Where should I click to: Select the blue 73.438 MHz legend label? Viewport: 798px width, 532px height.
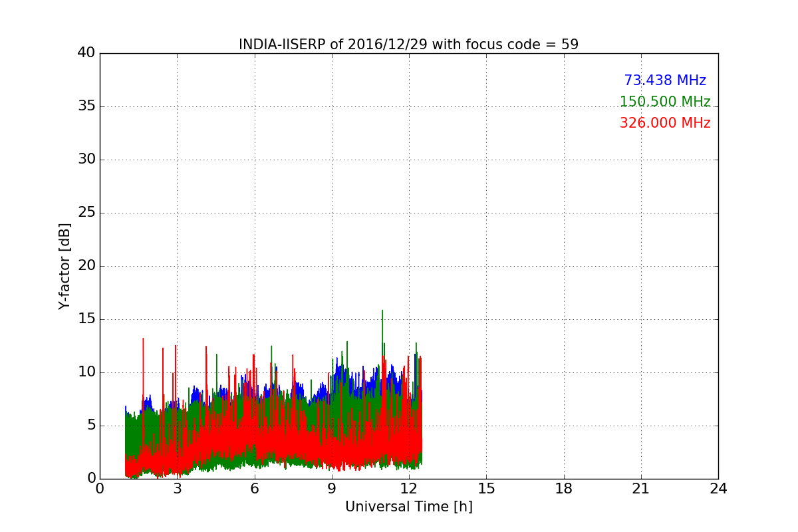[x=664, y=80]
